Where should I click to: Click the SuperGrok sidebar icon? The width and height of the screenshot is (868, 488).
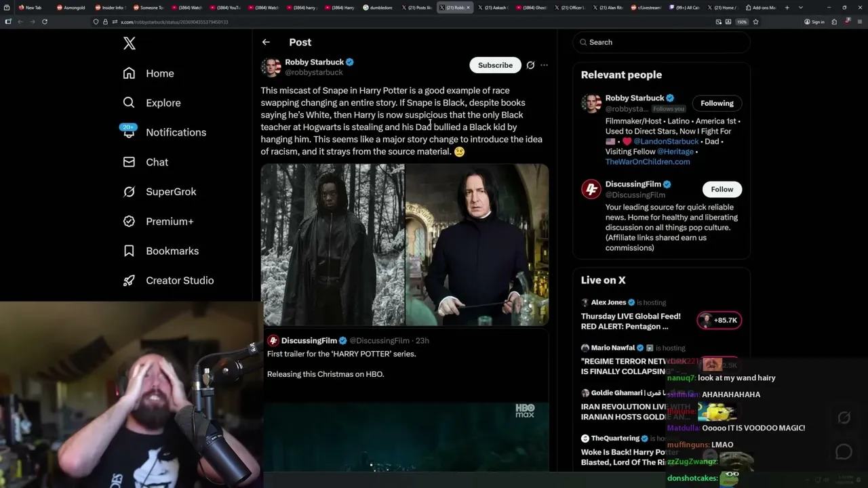[x=129, y=192]
